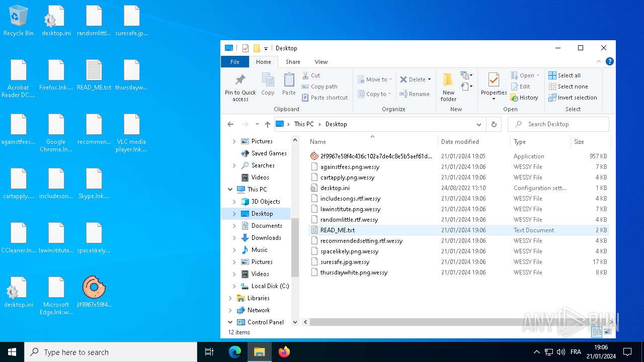The image size is (644, 362).
Task: Select donut 2f9967e58f4 icon on desktop
Action: [x=94, y=292]
